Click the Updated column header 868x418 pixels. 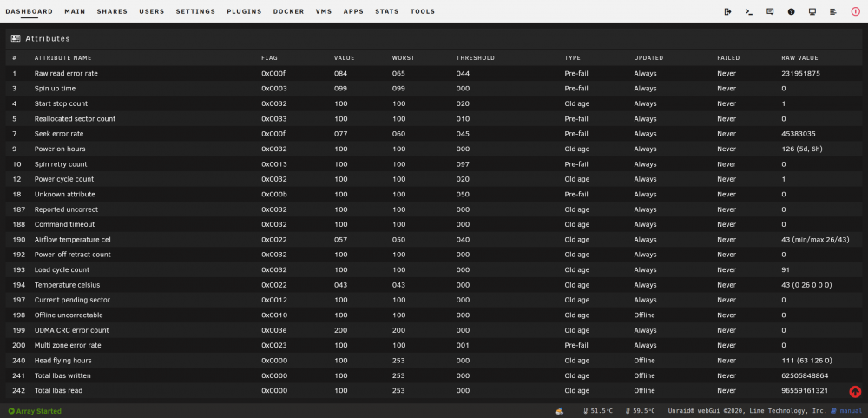point(648,57)
